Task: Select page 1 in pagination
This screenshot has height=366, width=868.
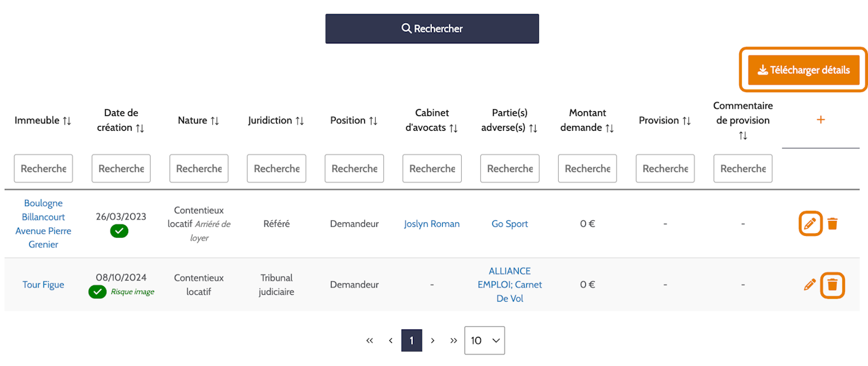Action: (412, 340)
